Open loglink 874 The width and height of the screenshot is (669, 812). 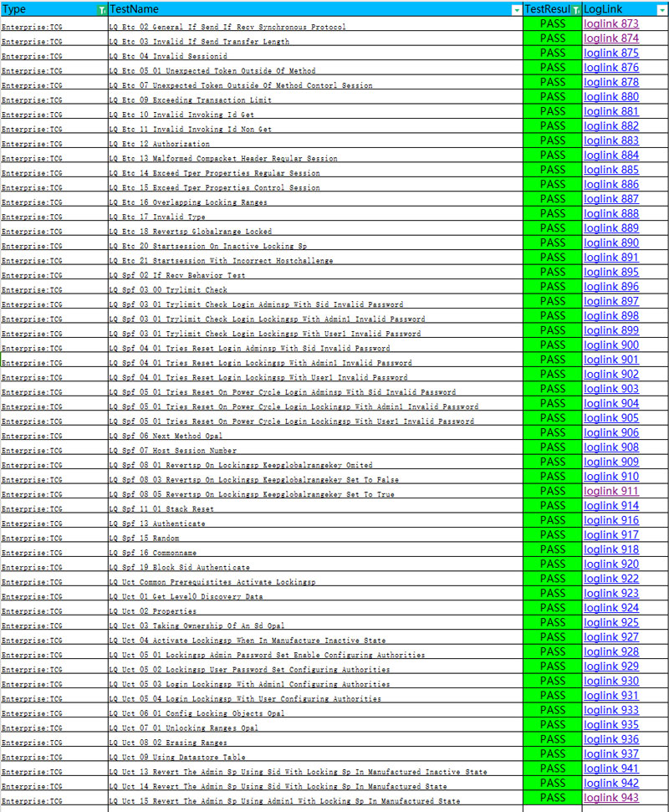(611, 38)
